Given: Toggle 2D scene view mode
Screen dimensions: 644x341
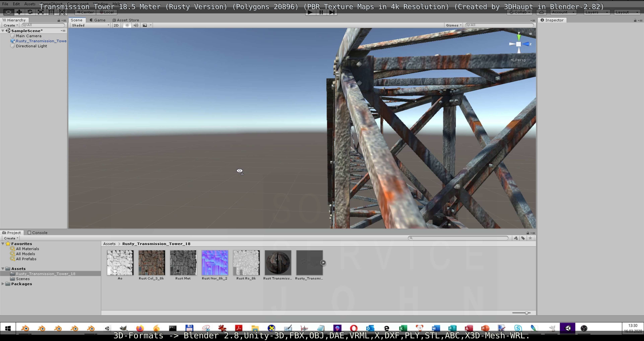Looking at the screenshot, I should click(x=116, y=25).
